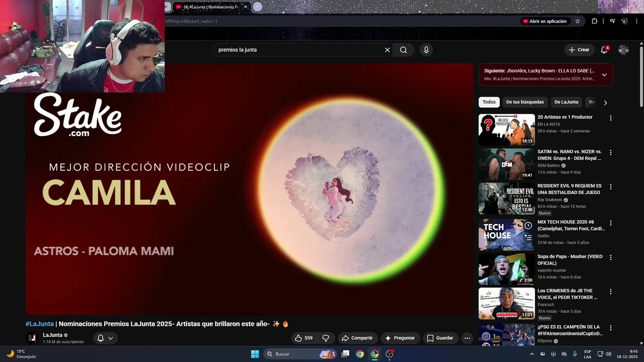The image size is (644, 362).
Task: Bookmark the page with the star icon
Action: pos(578,21)
